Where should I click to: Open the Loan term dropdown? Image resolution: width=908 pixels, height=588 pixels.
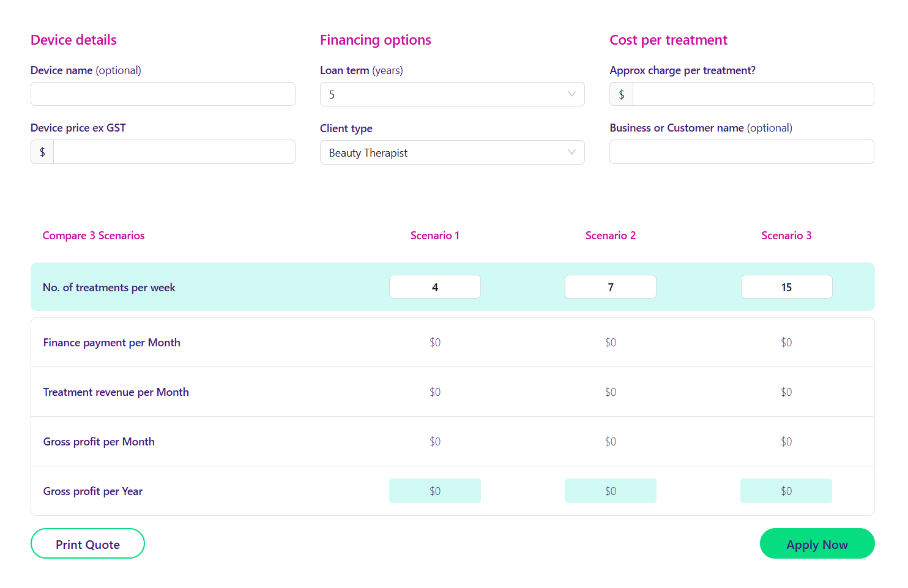pyautogui.click(x=452, y=94)
